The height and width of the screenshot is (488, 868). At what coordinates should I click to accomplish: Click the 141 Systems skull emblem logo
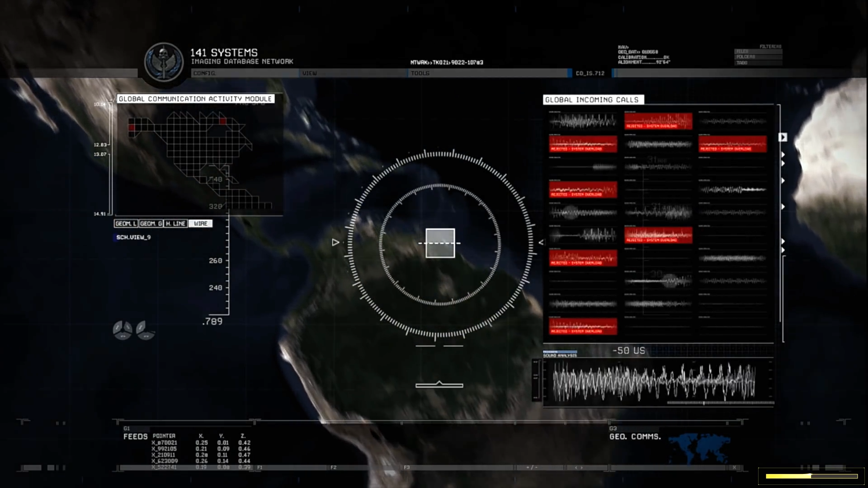[x=164, y=62]
